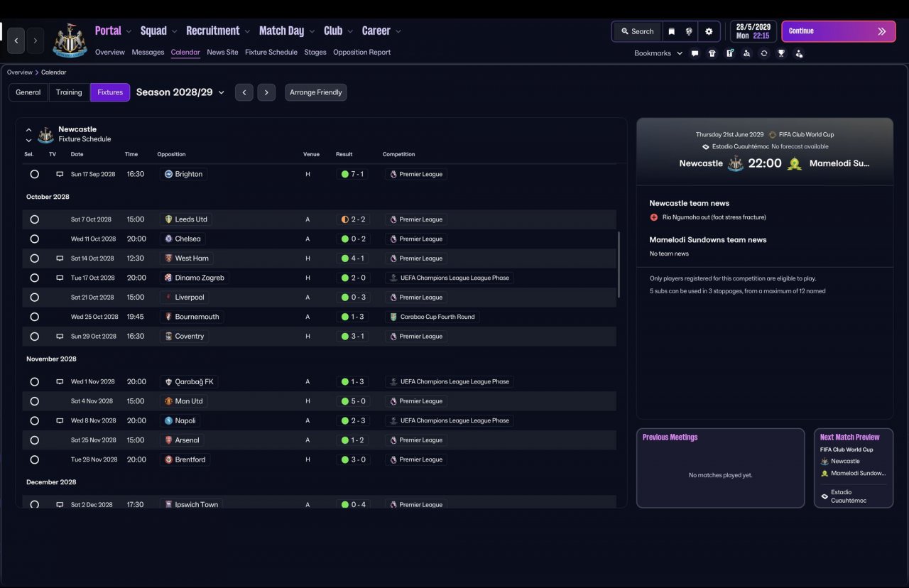
Task: Open the globe icon in the top bar
Action: (689, 31)
